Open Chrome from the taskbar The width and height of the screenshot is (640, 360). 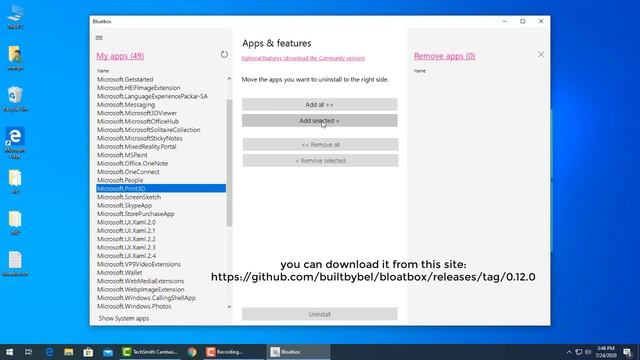[192, 352]
